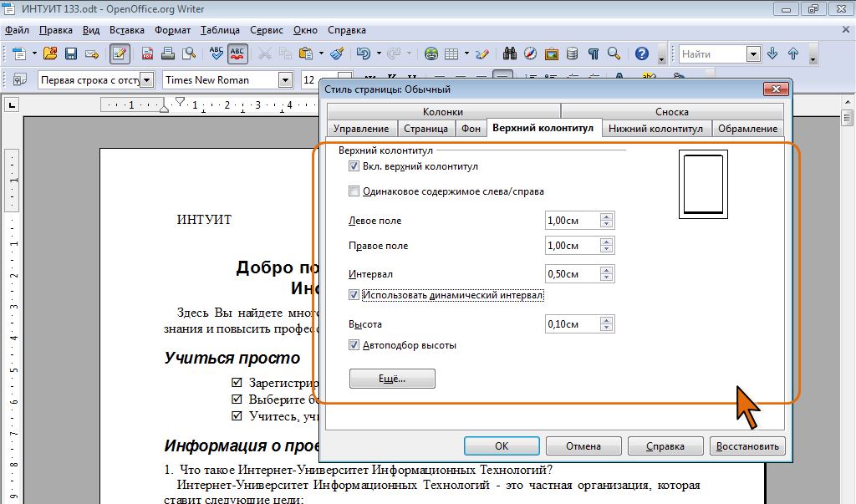Open the Gallery picture icon
This screenshot has width=856, height=504.
(x=552, y=53)
